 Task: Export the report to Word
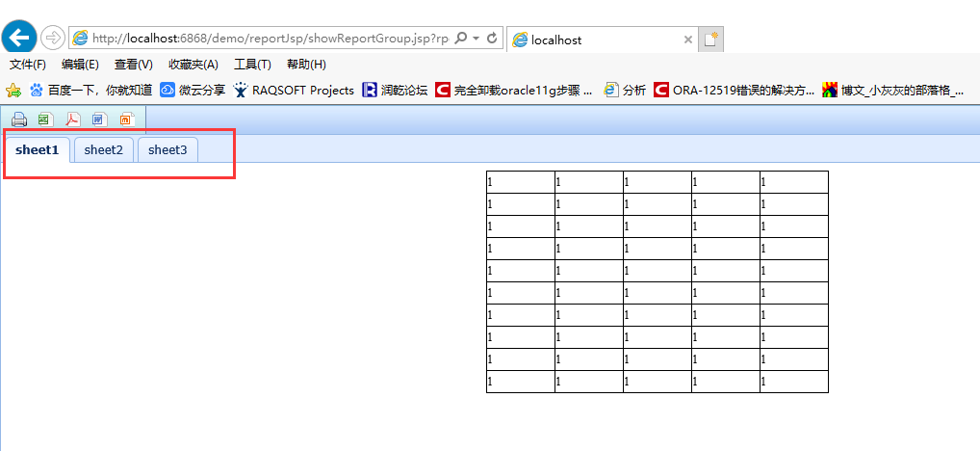point(100,119)
